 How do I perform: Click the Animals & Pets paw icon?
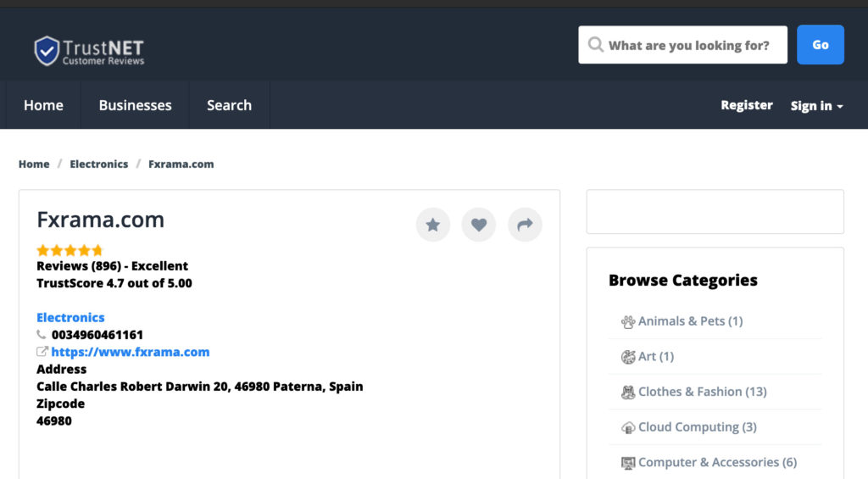point(628,321)
